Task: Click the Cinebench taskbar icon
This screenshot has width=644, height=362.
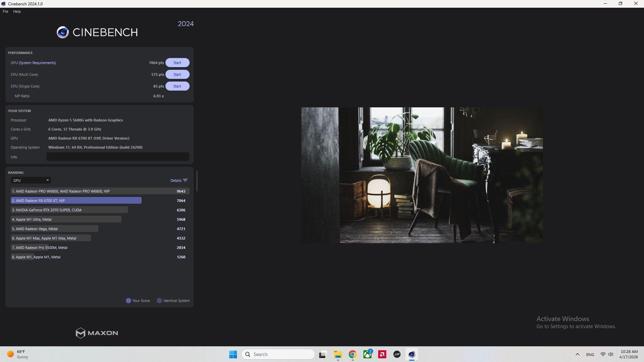Action: click(412, 354)
